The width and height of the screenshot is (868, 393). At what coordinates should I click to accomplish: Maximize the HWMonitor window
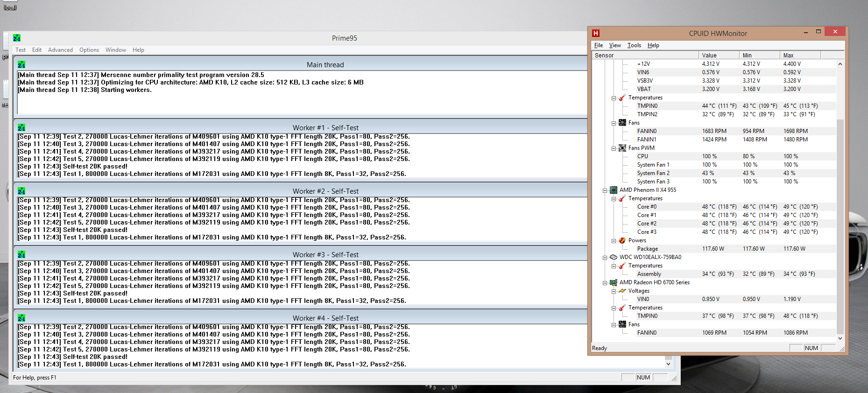(819, 32)
